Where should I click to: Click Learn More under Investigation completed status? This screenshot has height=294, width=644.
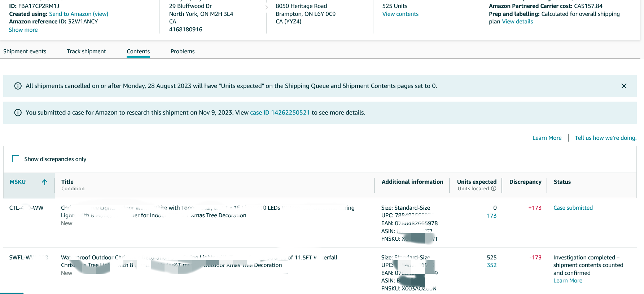568,281
